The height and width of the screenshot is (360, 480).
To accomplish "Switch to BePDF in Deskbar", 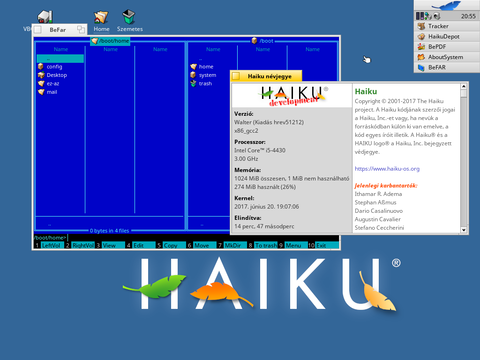I will [447, 47].
